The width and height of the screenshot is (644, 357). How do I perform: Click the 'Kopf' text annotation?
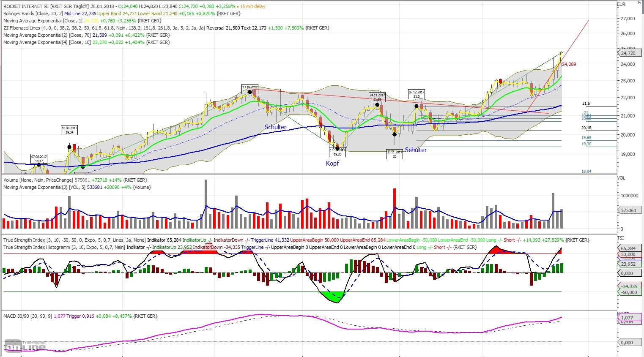coord(333,163)
